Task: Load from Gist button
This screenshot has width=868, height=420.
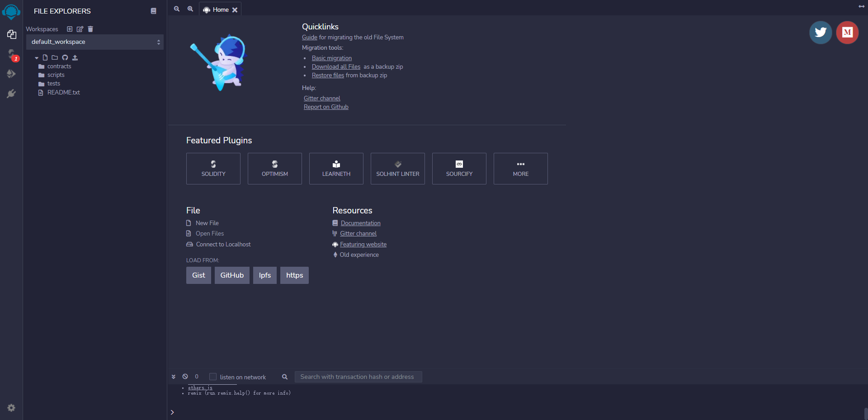Action: (198, 275)
